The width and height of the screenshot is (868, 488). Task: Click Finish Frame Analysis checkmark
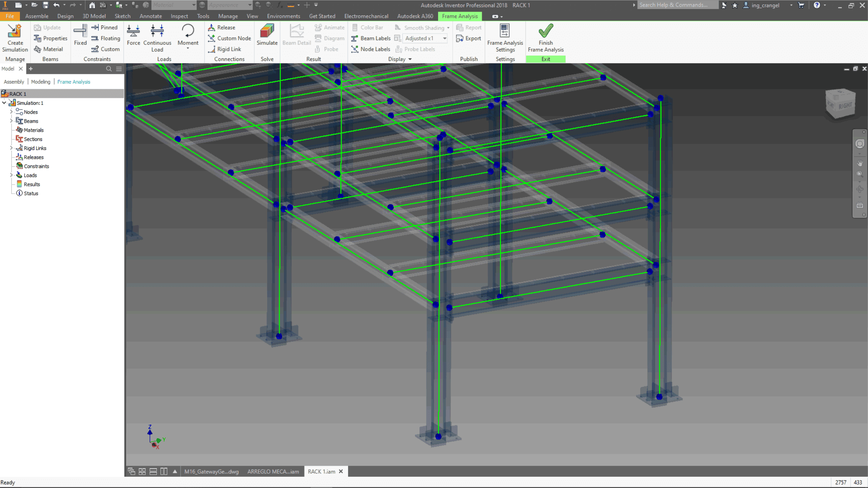[x=546, y=38]
